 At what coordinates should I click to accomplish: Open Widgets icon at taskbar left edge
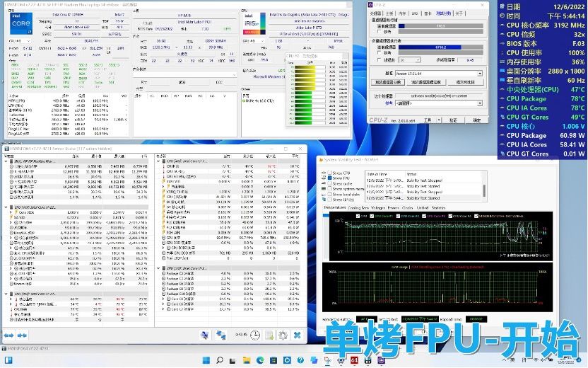pos(8,360)
